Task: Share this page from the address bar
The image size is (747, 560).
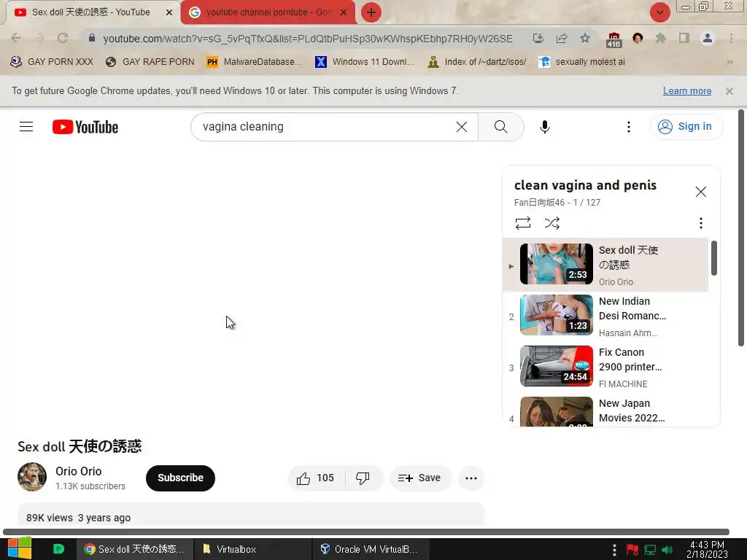Action: pyautogui.click(x=562, y=38)
